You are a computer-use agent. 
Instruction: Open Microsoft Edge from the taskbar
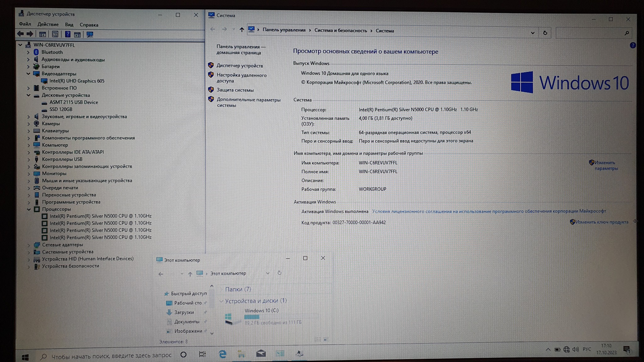click(223, 354)
